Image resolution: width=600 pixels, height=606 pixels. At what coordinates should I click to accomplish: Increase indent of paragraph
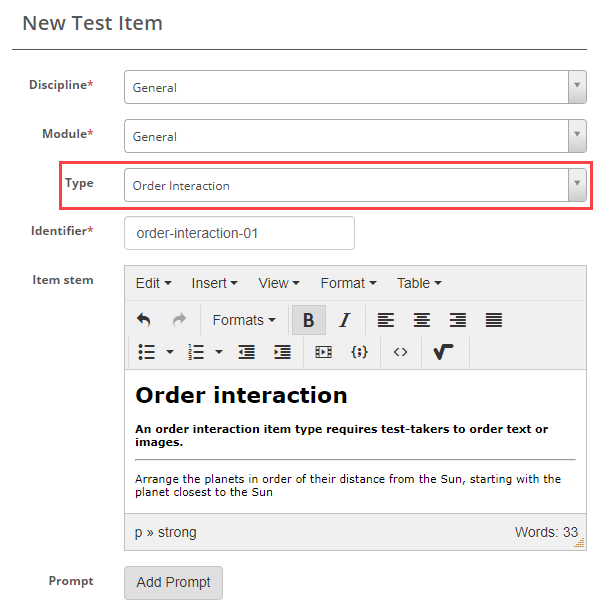point(282,352)
